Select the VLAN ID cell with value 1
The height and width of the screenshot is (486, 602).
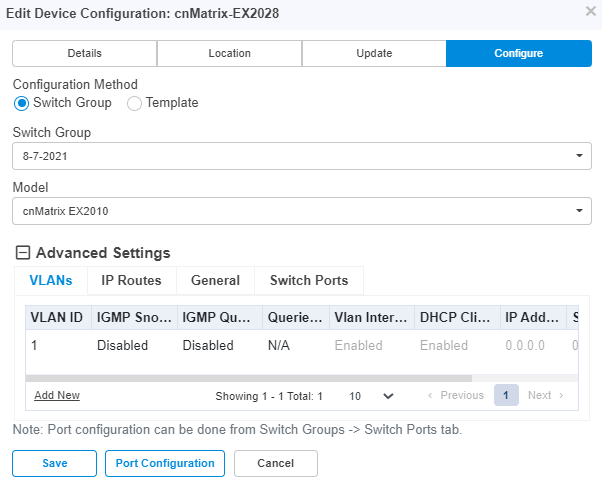[58, 345]
